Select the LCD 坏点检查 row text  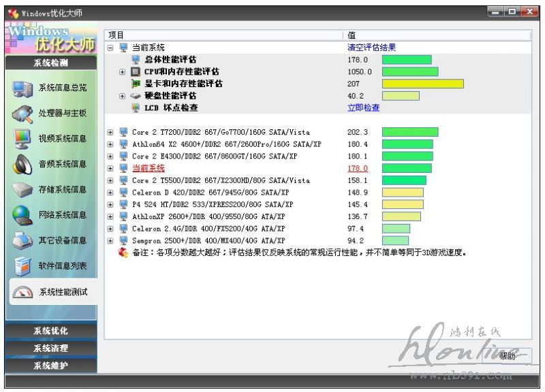(x=171, y=108)
